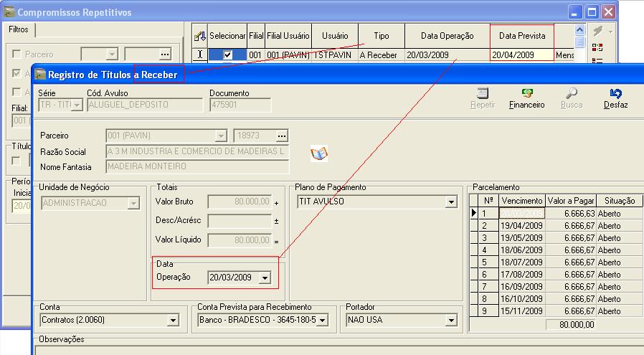Click the ellipsis button next to code 18973

coord(281,136)
